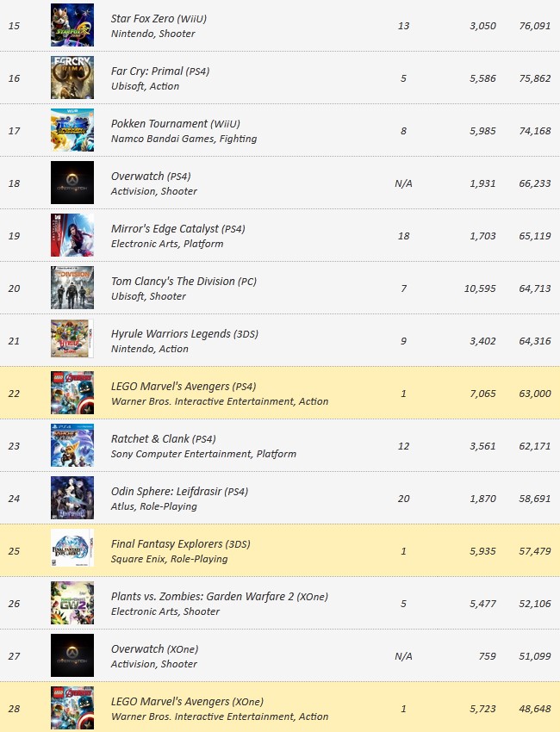Select the Pokken Tournament cover image
This screenshot has height=732, width=560.
pyautogui.click(x=72, y=130)
